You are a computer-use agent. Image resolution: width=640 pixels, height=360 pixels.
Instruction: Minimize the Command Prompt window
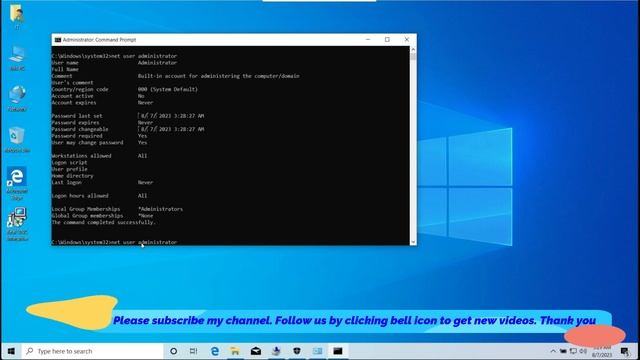click(x=368, y=40)
